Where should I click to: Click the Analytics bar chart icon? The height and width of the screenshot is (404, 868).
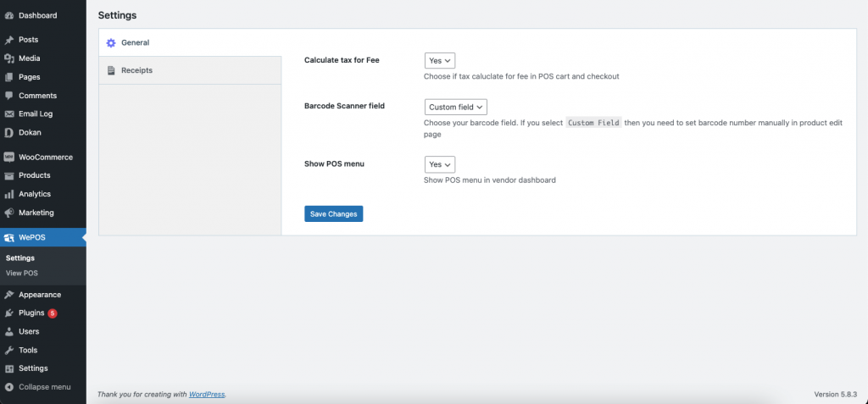(x=9, y=194)
